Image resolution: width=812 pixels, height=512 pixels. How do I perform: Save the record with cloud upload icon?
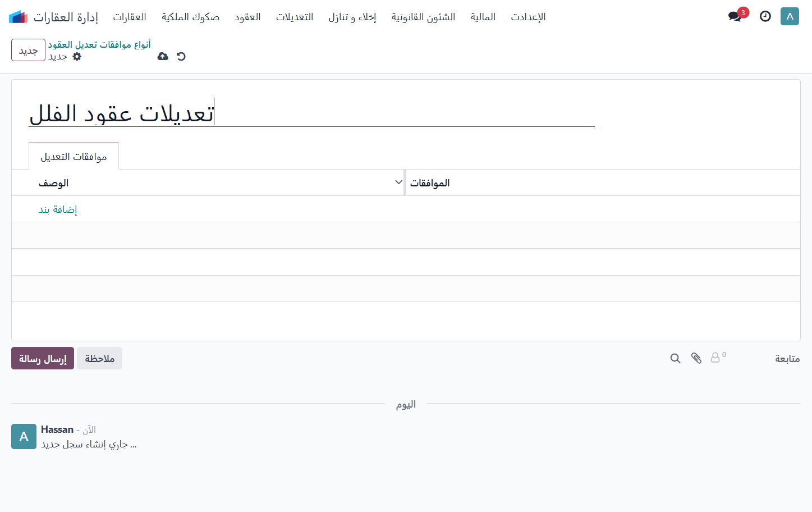tap(163, 56)
